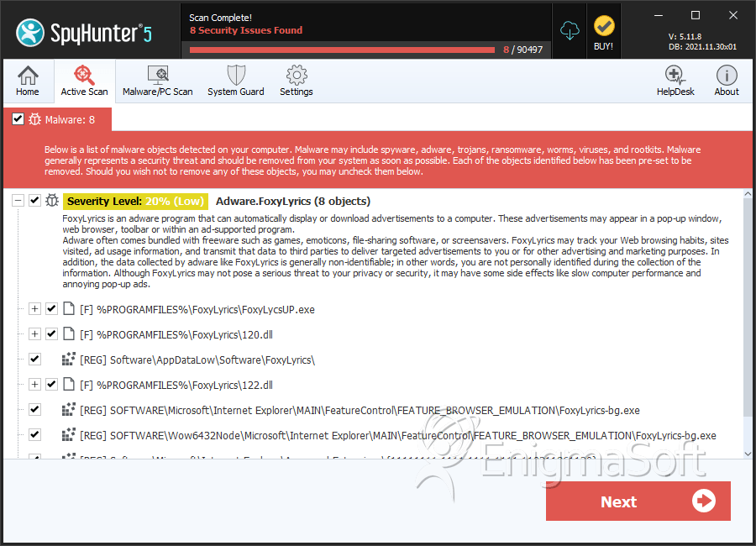
Task: Click the Next button
Action: pyautogui.click(x=638, y=501)
